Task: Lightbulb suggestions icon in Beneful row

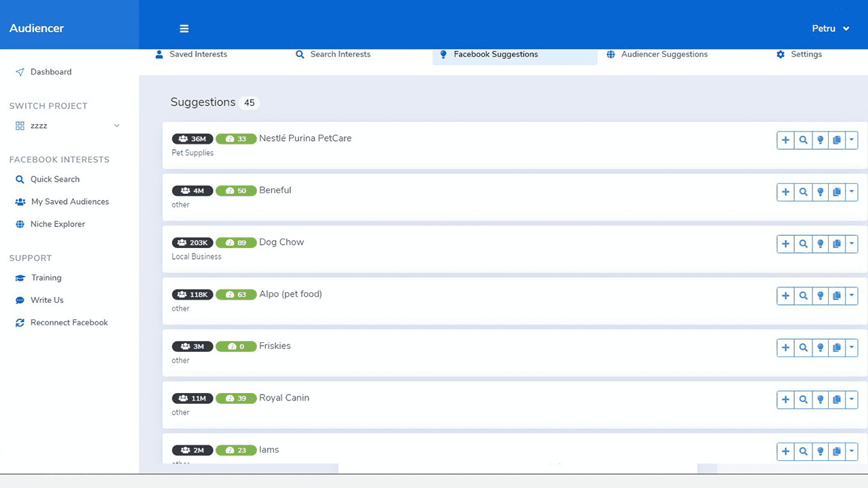Action: click(820, 192)
